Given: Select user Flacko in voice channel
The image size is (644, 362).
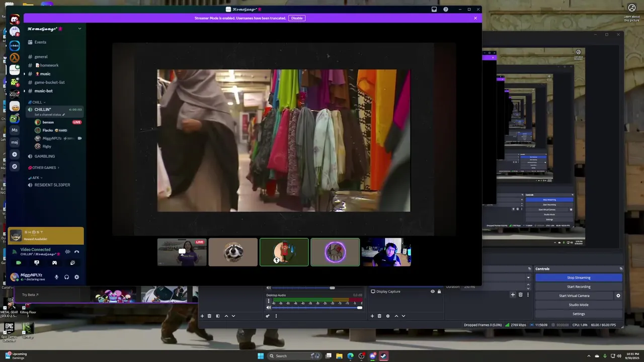Looking at the screenshot, I should (x=58, y=130).
